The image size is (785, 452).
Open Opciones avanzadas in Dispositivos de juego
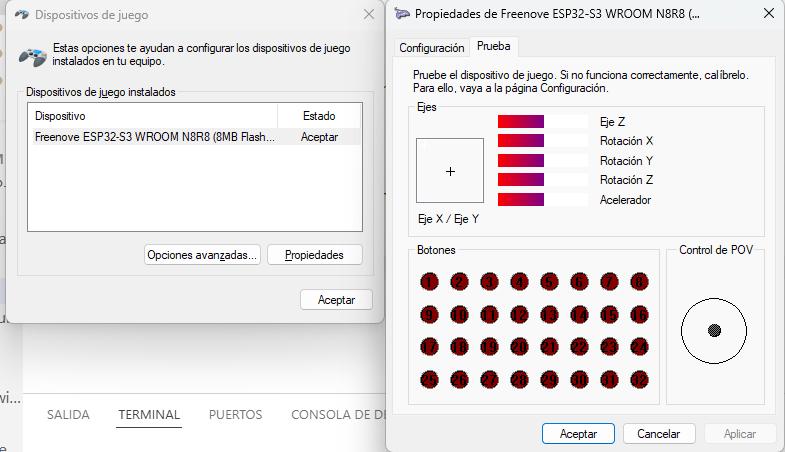[202, 255]
